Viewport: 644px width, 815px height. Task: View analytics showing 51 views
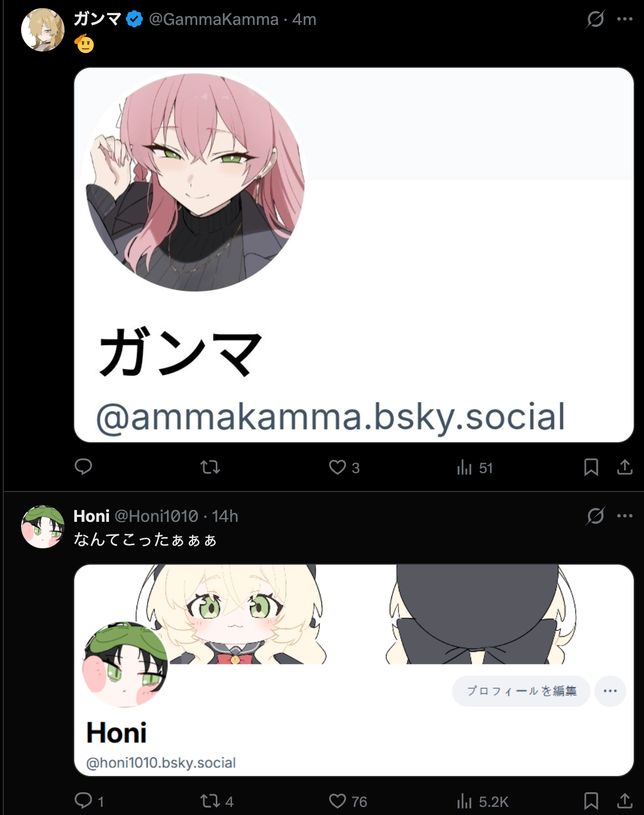pyautogui.click(x=474, y=467)
